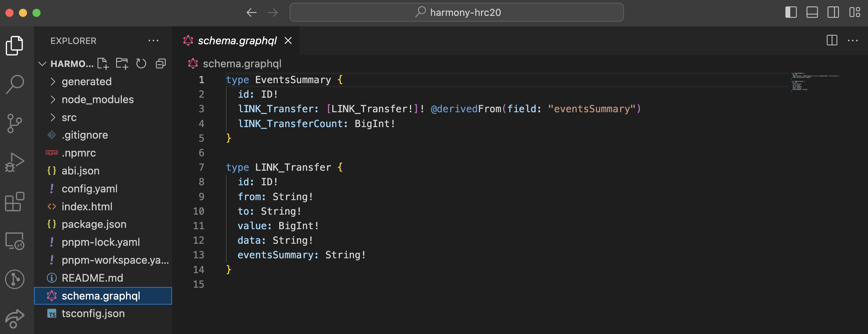Expand the src folder
868x334 pixels.
(69, 117)
